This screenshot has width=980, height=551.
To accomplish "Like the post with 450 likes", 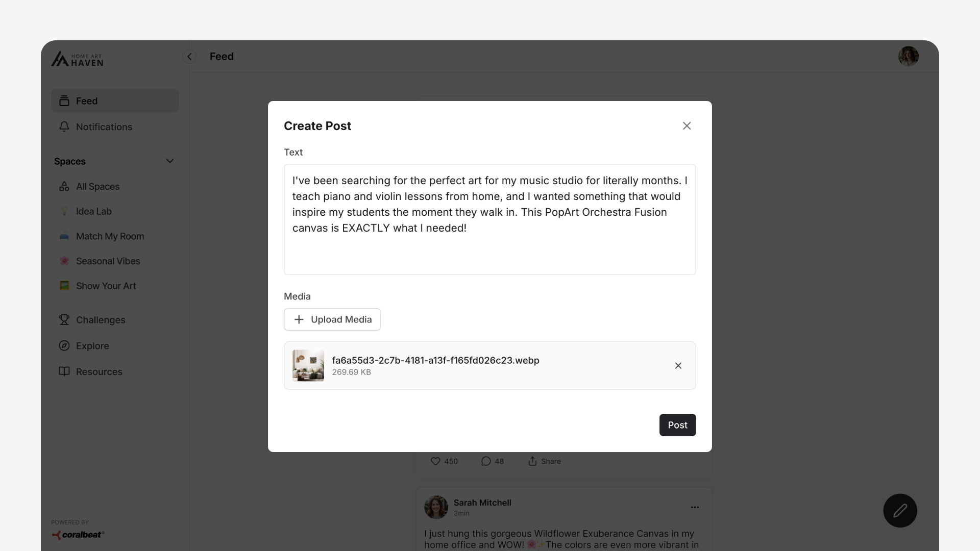I will pyautogui.click(x=435, y=461).
